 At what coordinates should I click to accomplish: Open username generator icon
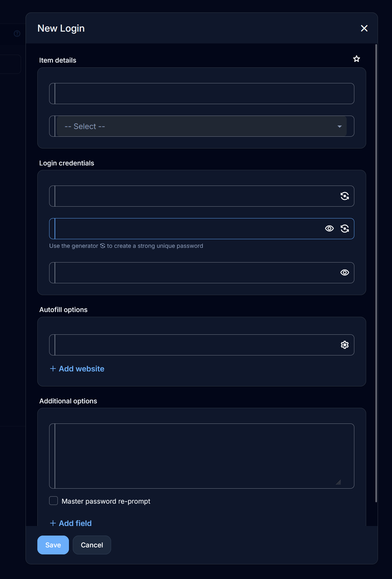(x=345, y=196)
